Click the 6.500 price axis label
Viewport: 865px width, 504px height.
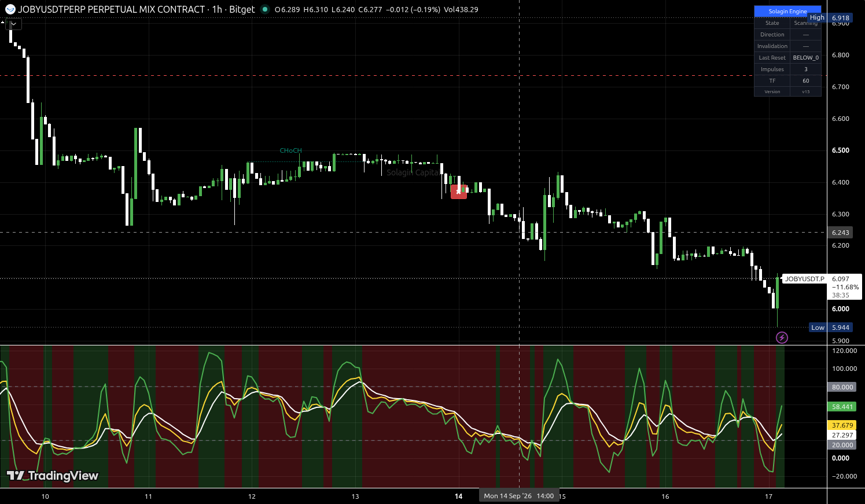tap(841, 150)
